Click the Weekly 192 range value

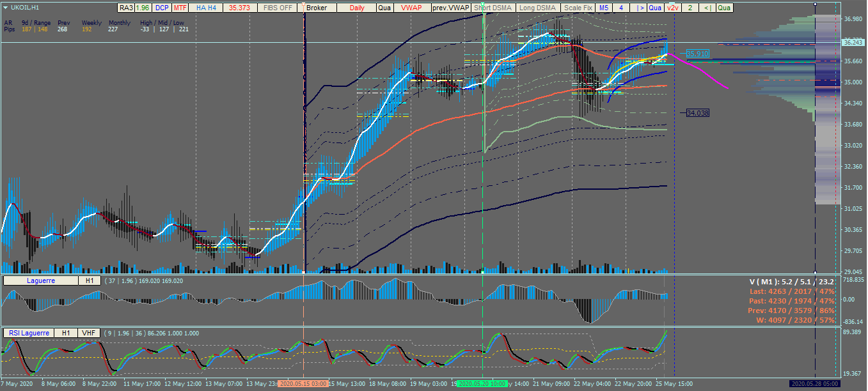tap(86, 29)
